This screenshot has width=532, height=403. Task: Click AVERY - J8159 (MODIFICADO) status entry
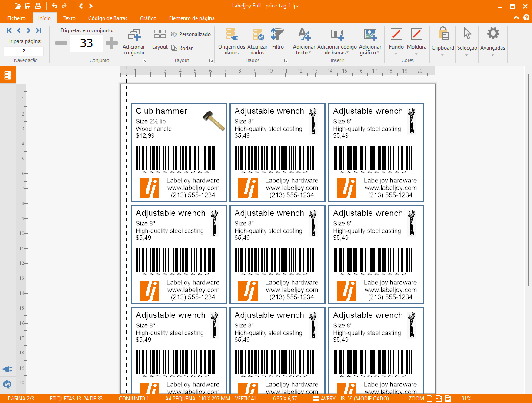click(350, 399)
